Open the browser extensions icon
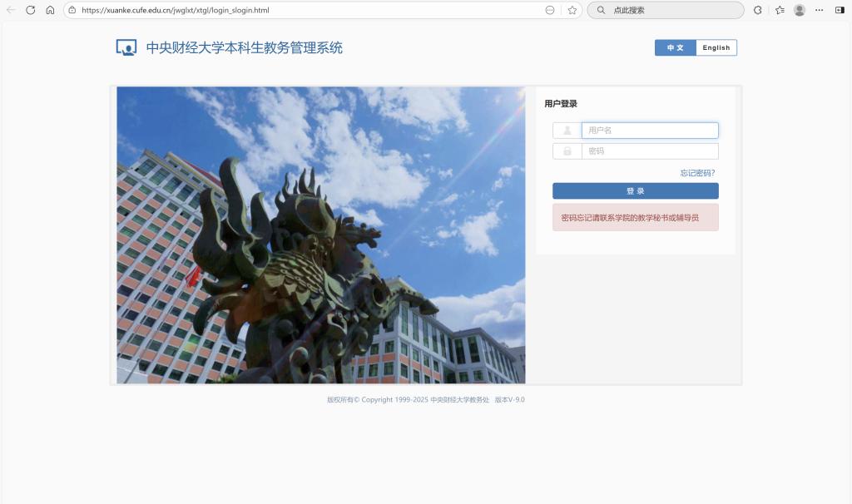The height and width of the screenshot is (504, 852). click(757, 10)
